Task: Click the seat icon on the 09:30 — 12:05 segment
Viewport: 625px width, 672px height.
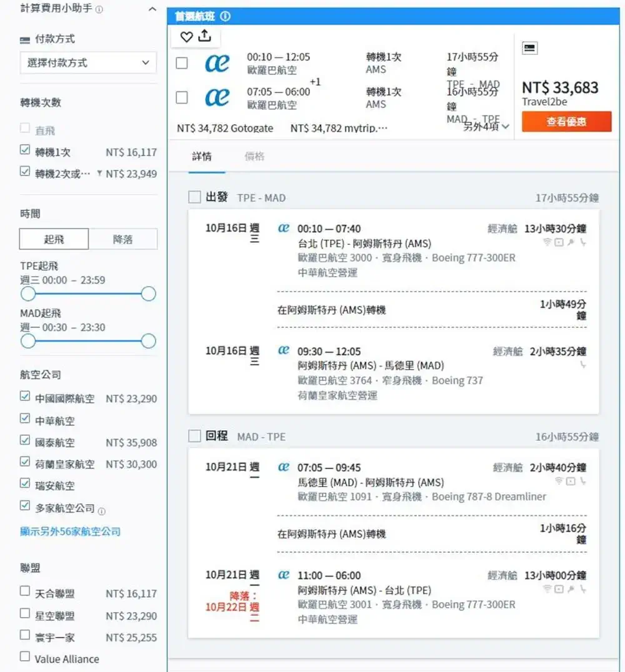Action: click(x=582, y=365)
